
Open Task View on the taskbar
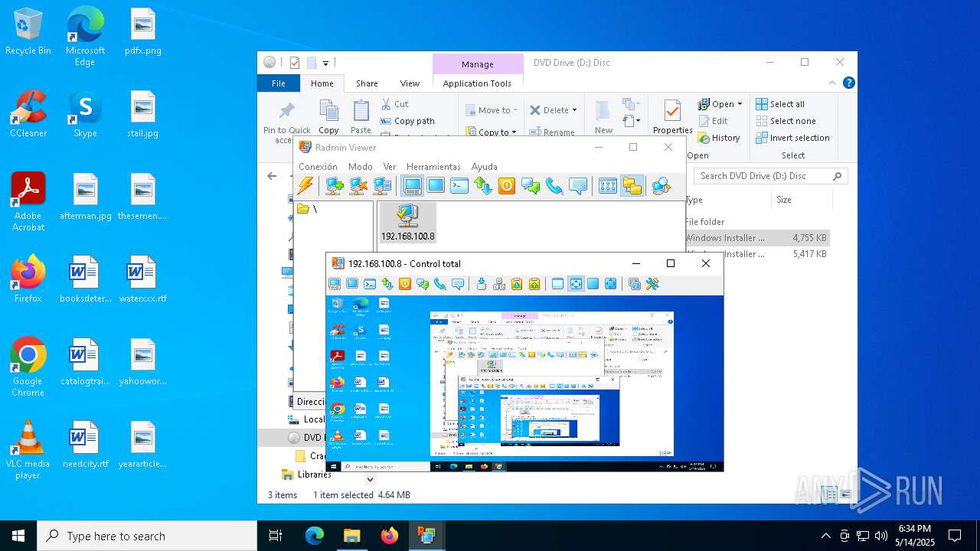(276, 536)
